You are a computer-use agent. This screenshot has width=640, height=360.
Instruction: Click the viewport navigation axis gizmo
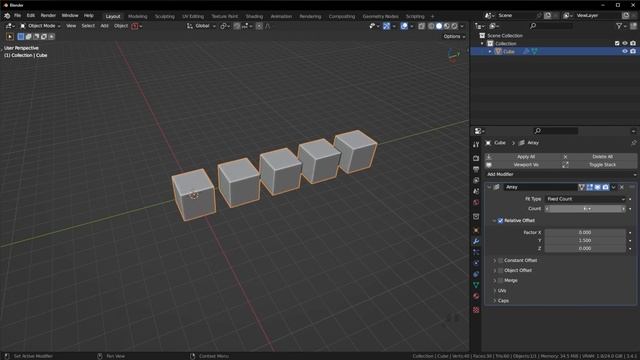pos(453,55)
